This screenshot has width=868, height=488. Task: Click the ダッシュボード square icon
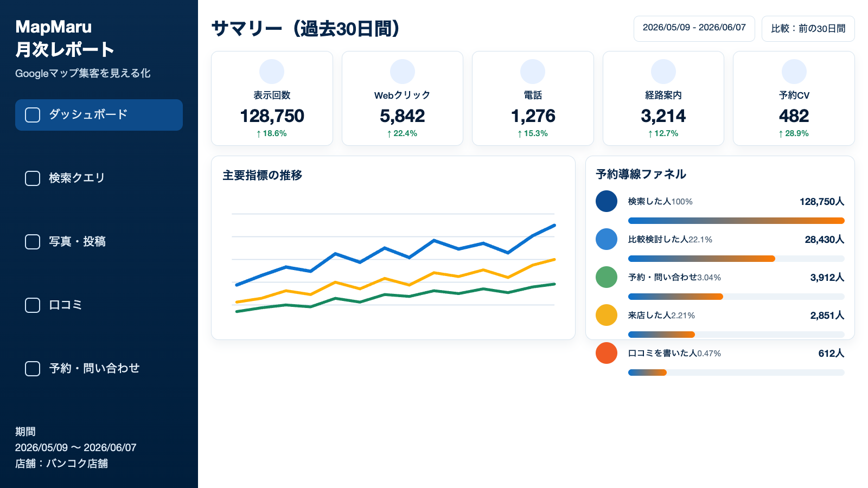click(x=33, y=115)
